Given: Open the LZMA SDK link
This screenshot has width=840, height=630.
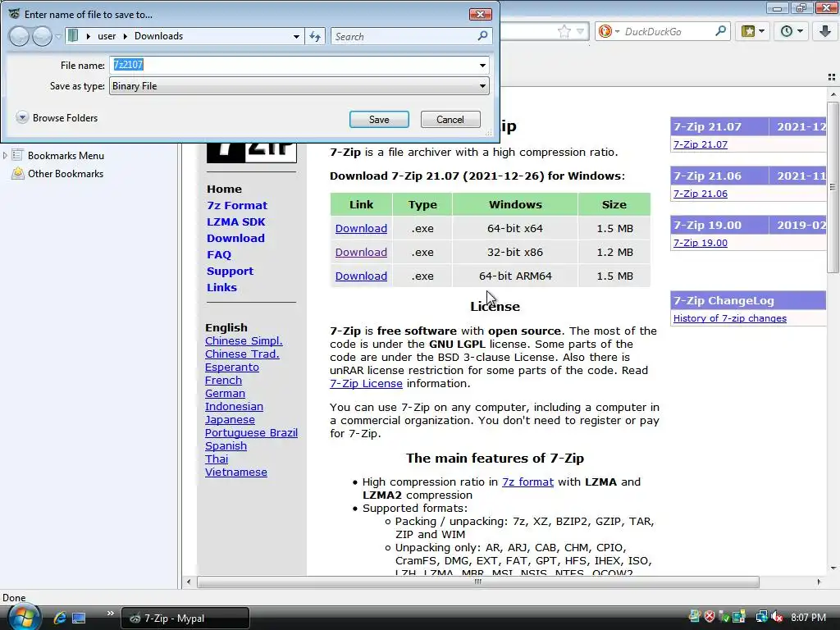Looking at the screenshot, I should click(235, 221).
